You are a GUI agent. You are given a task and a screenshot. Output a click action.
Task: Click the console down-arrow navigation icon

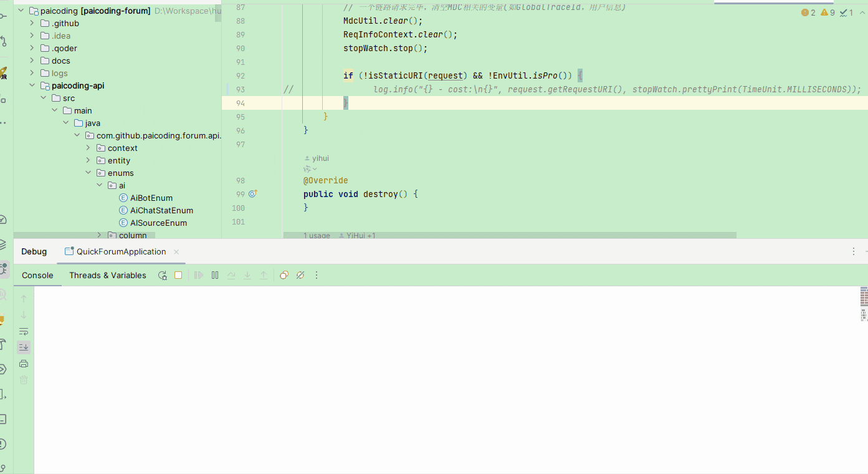click(24, 315)
